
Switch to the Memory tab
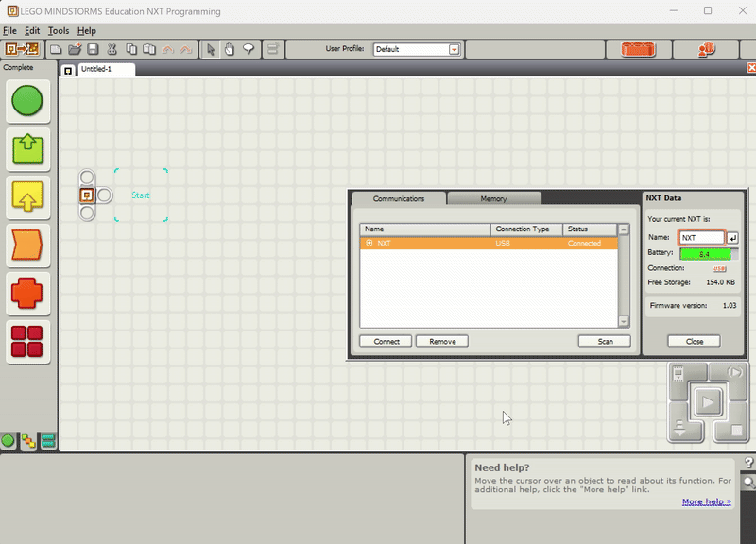493,198
